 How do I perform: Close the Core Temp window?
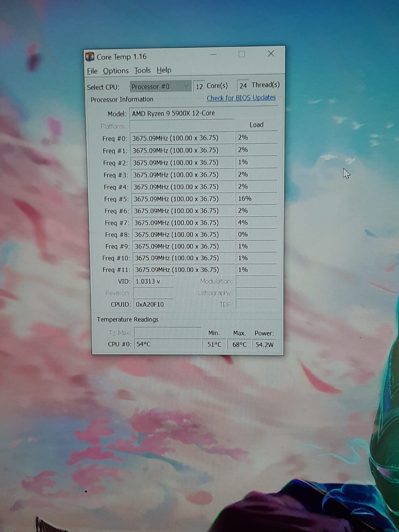pos(271,53)
